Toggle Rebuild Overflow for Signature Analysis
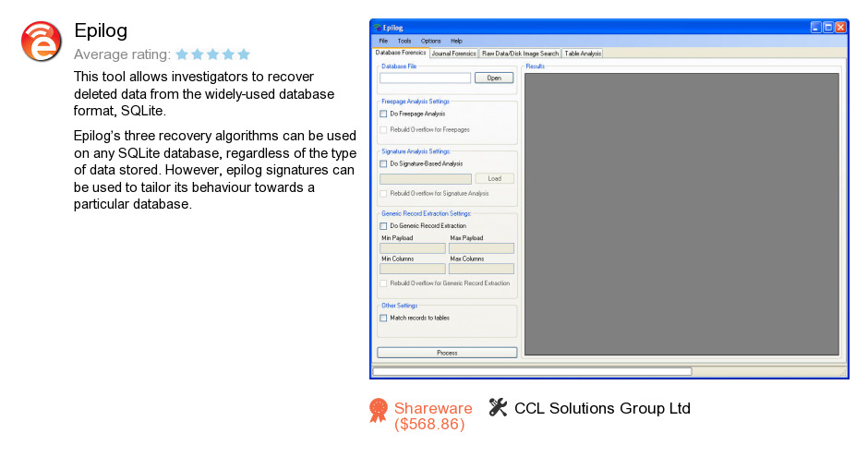The height and width of the screenshot is (457, 868). tap(383, 194)
